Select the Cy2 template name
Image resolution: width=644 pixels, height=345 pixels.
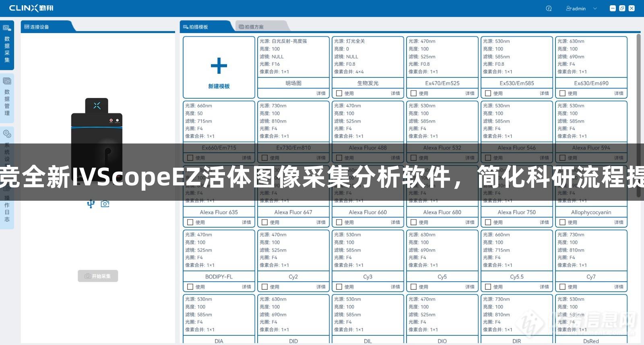293,277
